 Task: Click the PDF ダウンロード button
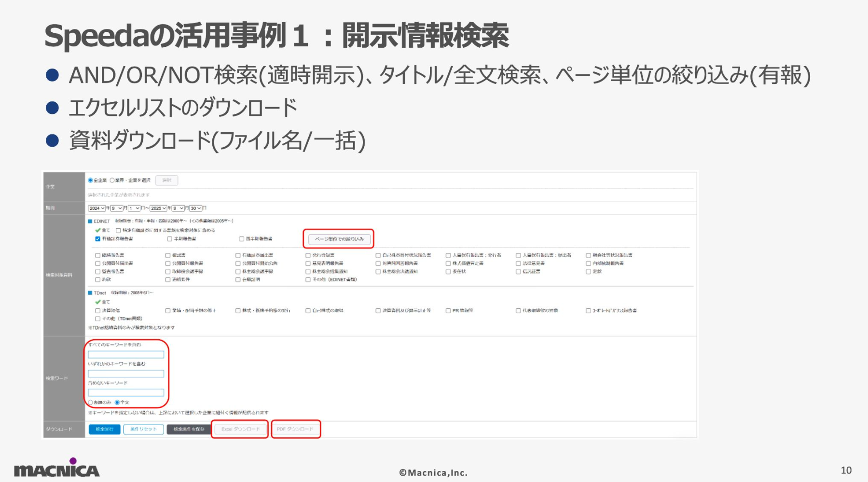[x=295, y=429]
